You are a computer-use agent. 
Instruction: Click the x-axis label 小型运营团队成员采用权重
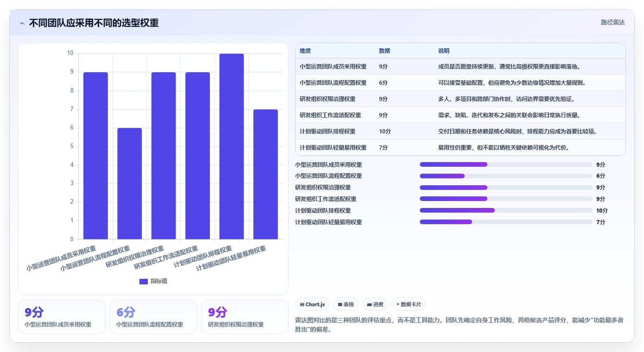[61, 258]
